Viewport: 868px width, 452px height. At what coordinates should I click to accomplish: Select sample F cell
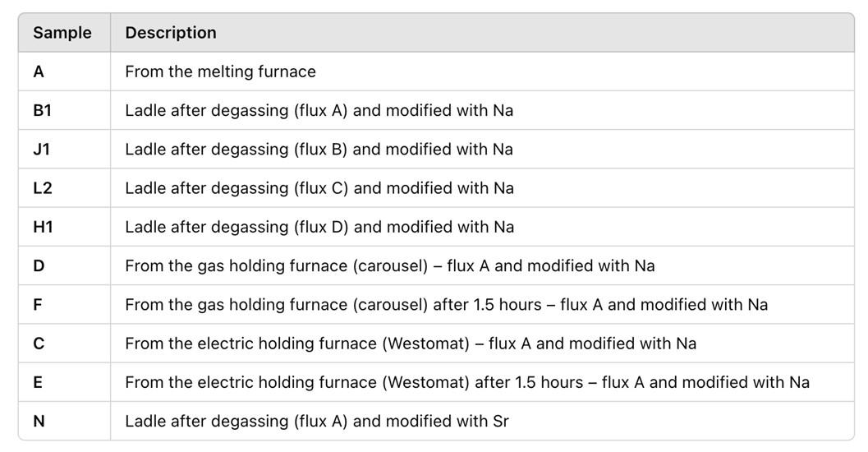(38, 304)
